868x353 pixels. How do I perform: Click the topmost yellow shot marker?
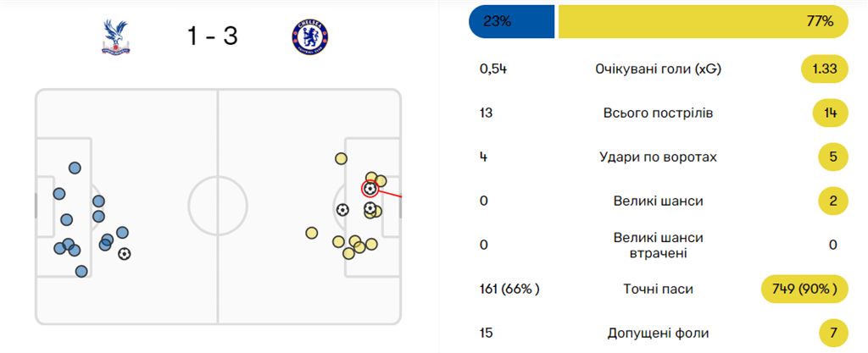tap(341, 157)
